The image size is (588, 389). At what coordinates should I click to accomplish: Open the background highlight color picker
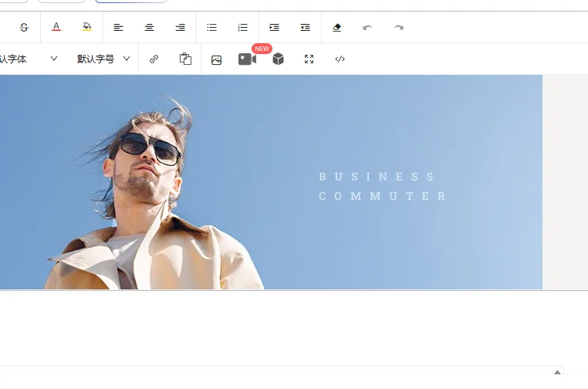point(87,27)
